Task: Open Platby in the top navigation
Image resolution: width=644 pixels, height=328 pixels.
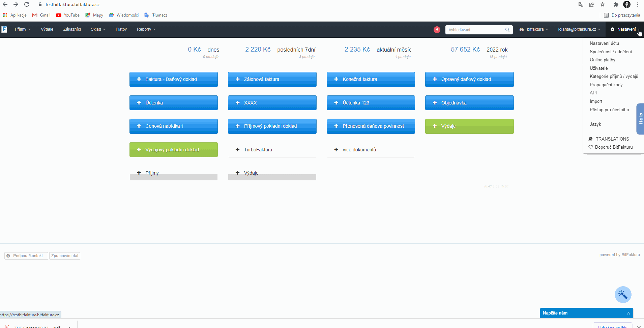Action: [x=121, y=29]
